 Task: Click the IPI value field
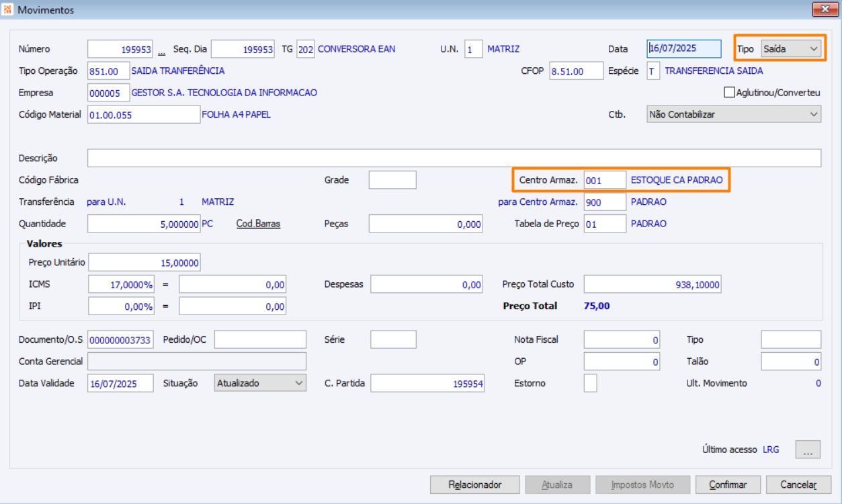(233, 306)
